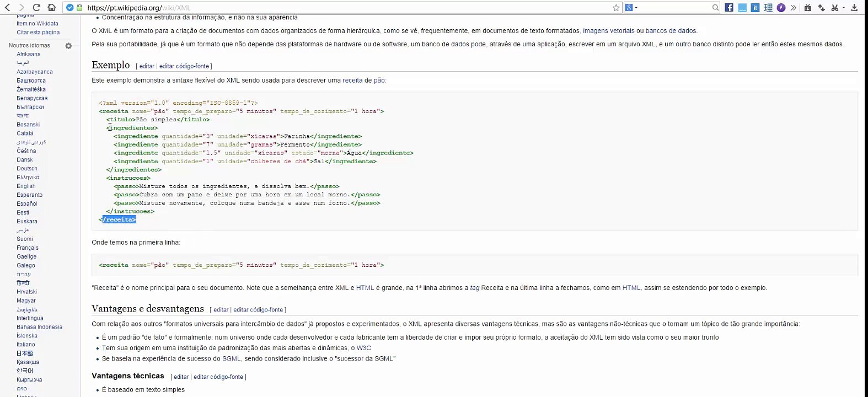Screen dimensions: 868x397
Task: Click the Google search engine icon
Action: coord(629,8)
